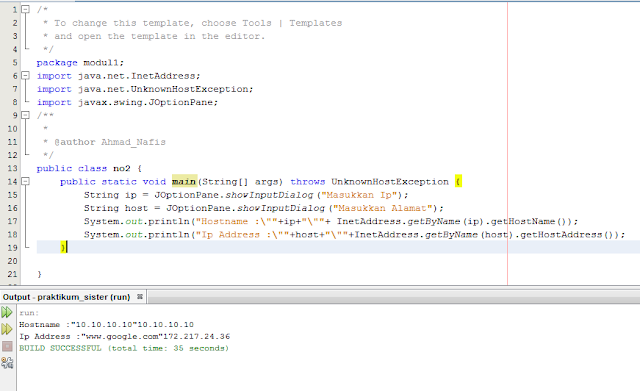Click 'import java.net.InetAddress;' line

click(118, 76)
